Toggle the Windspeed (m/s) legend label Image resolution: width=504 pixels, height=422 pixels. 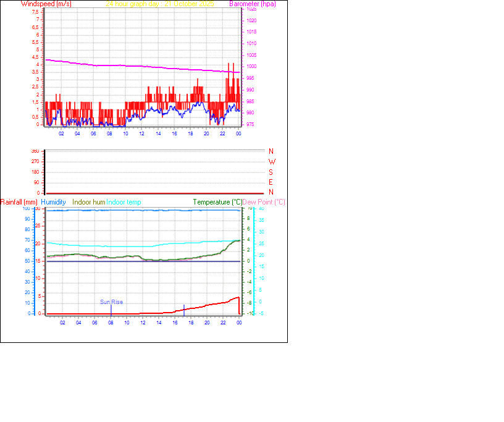pyautogui.click(x=46, y=4)
